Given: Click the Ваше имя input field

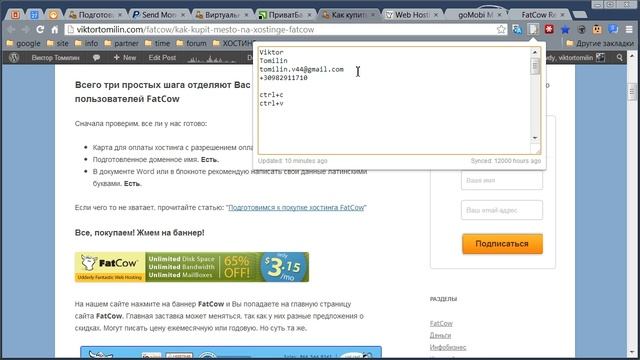Looking at the screenshot, I should [x=502, y=180].
